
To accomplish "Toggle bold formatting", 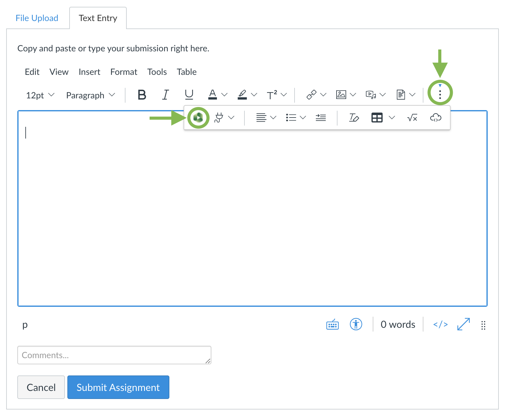I will click(x=142, y=95).
